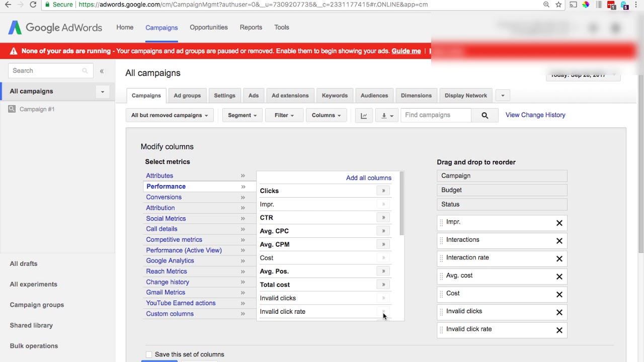Open All but removed campaigns dropdown
The image size is (644, 362).
pos(170,115)
